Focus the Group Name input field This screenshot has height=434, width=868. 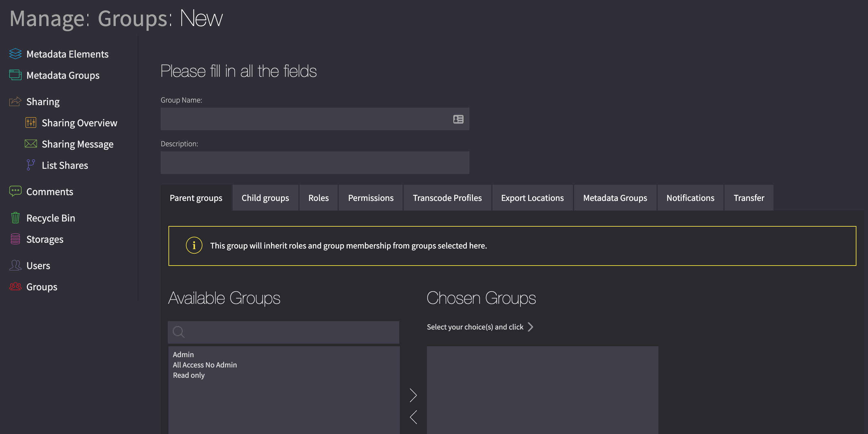(315, 119)
